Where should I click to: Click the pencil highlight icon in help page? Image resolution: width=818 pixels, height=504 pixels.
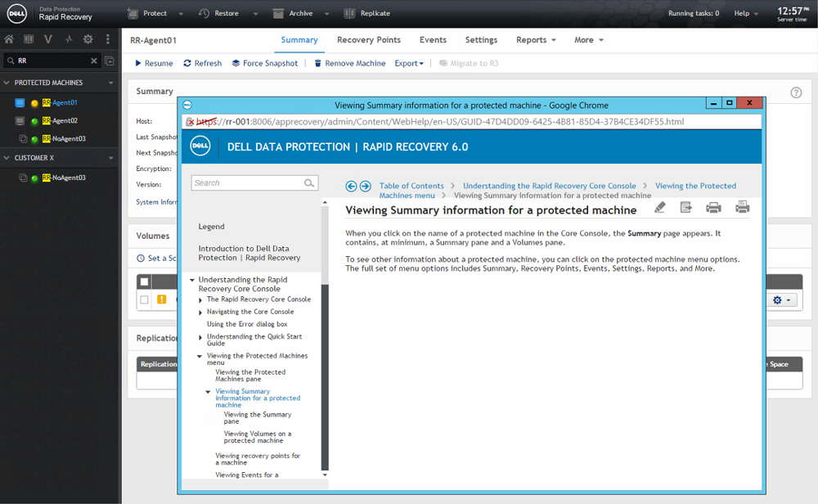(660, 208)
